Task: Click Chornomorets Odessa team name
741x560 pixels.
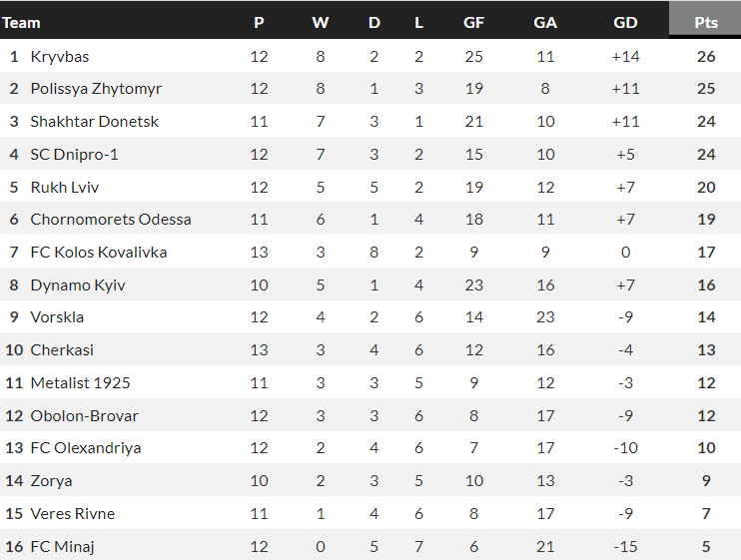Action: click(x=111, y=220)
